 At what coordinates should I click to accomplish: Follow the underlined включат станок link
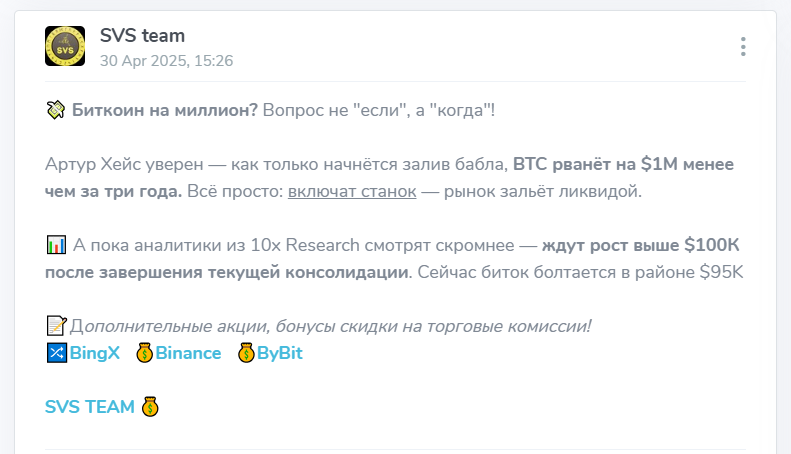[352, 191]
